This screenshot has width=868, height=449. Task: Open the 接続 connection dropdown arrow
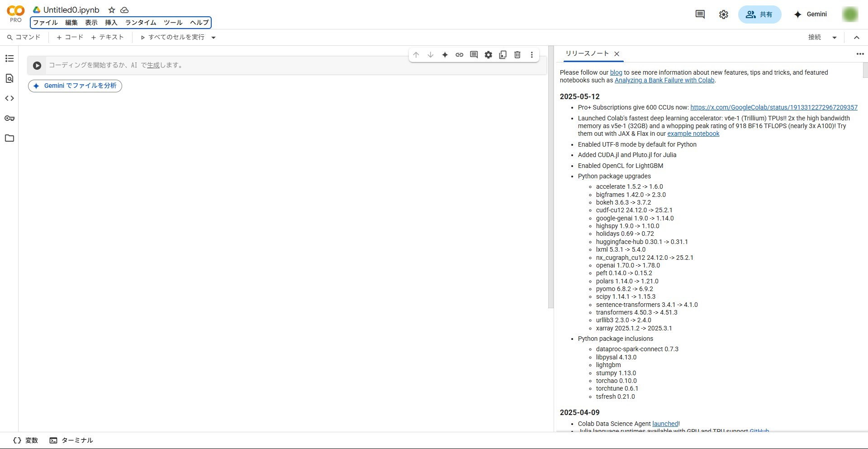pyautogui.click(x=834, y=38)
